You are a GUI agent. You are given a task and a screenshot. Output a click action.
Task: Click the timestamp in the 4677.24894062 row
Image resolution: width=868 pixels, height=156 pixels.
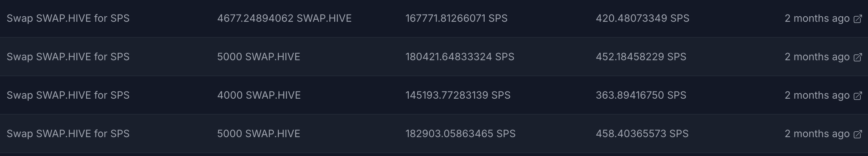click(x=817, y=18)
